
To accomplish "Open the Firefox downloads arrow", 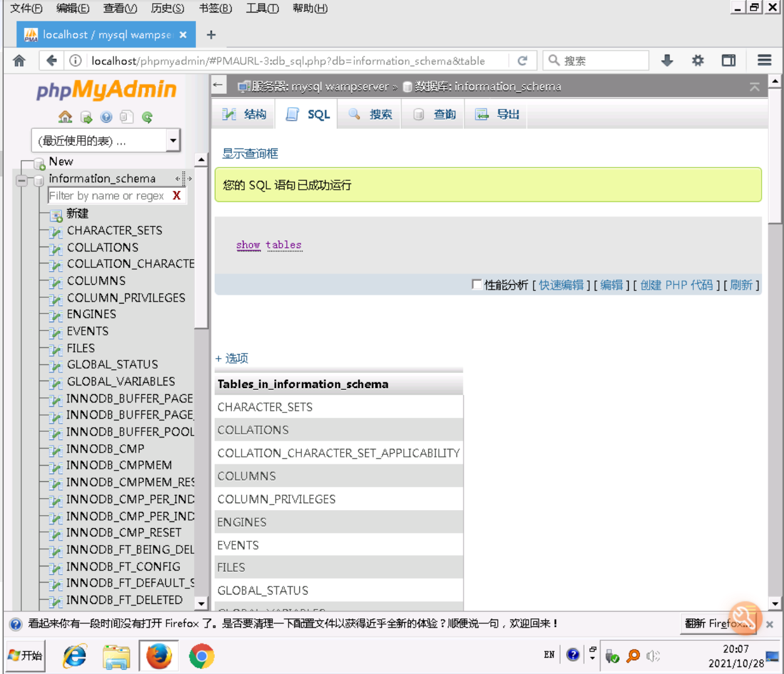I will [667, 61].
